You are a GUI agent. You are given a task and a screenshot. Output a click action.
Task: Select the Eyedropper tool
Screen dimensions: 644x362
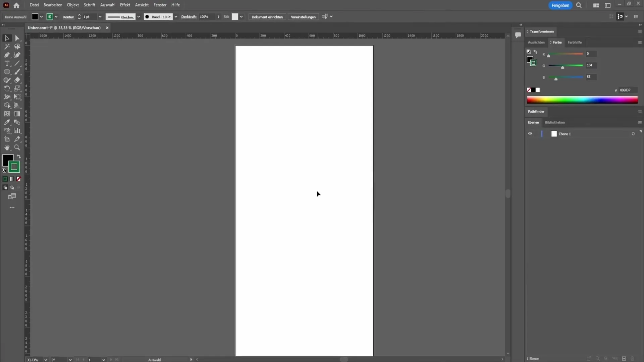pos(7,122)
